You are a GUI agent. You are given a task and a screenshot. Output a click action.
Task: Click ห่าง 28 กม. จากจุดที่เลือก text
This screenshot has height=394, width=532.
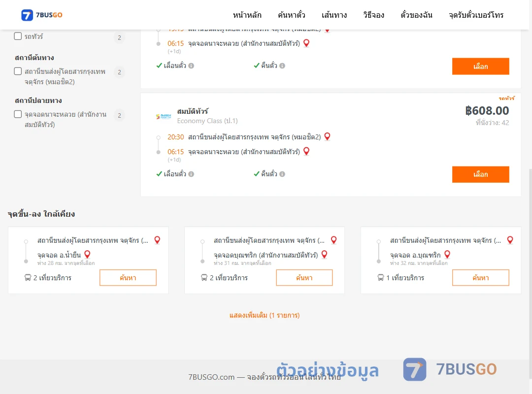click(66, 263)
